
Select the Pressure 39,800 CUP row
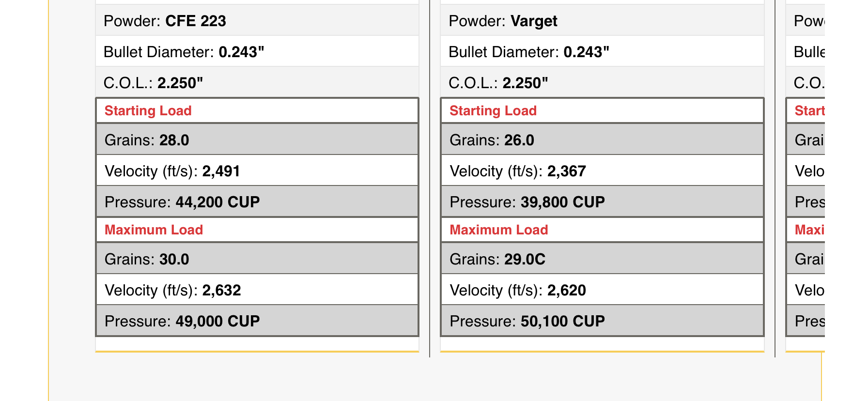click(x=602, y=201)
